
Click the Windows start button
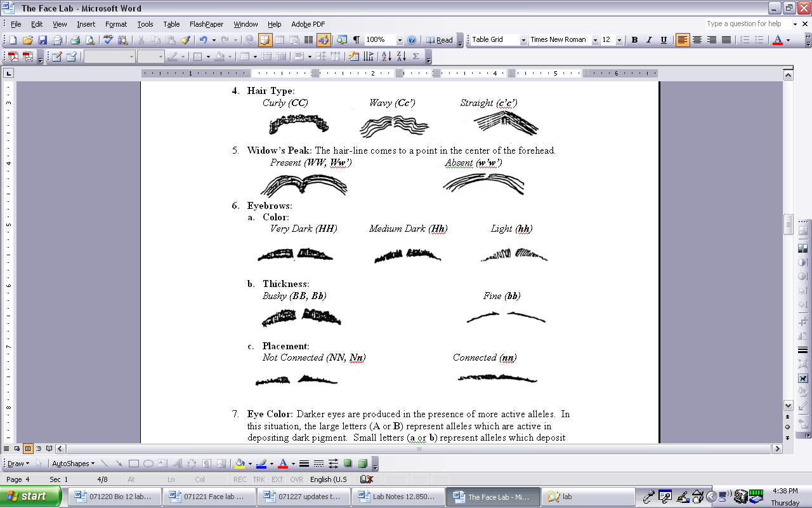tap(30, 497)
